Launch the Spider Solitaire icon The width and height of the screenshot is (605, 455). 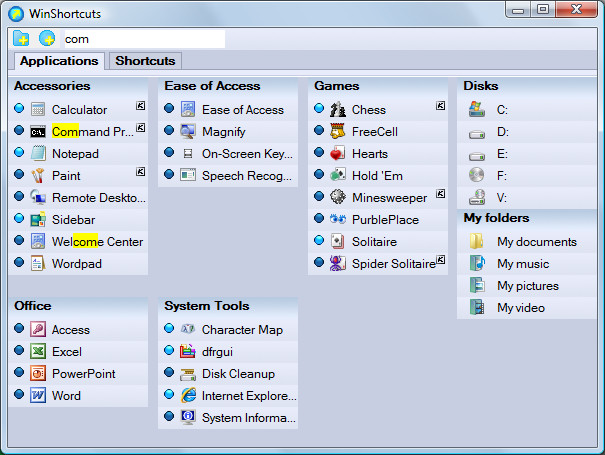[338, 263]
